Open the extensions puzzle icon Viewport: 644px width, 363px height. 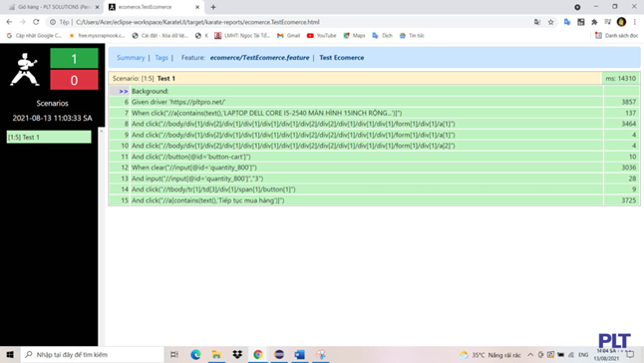click(x=594, y=22)
